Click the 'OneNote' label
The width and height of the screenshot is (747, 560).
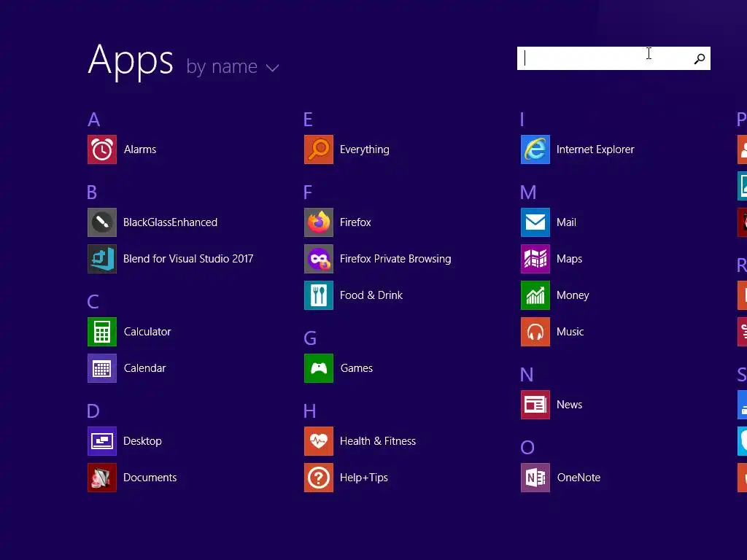[x=578, y=478]
